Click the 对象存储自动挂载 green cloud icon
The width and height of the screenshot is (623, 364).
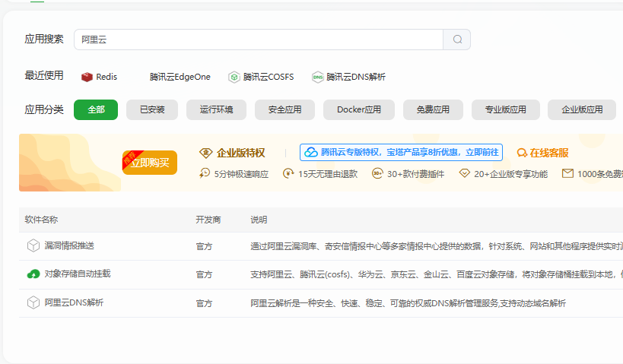click(33, 274)
